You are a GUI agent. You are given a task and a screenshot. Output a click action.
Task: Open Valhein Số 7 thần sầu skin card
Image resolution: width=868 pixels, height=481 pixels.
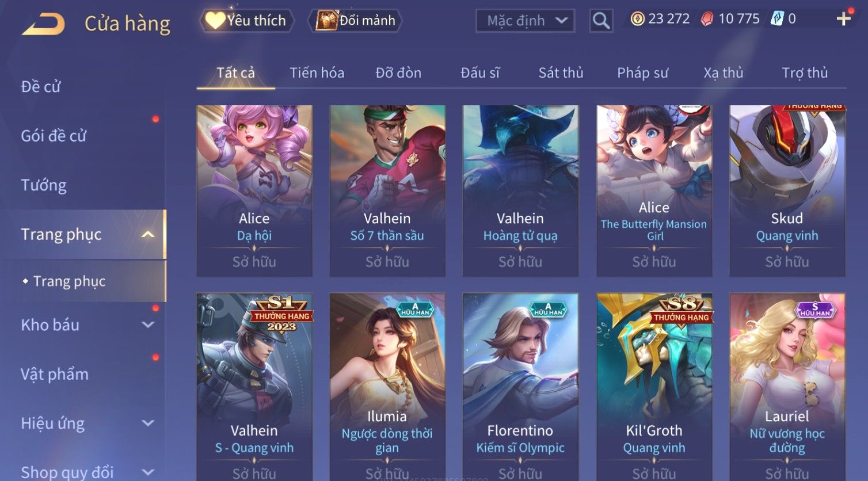(x=387, y=191)
